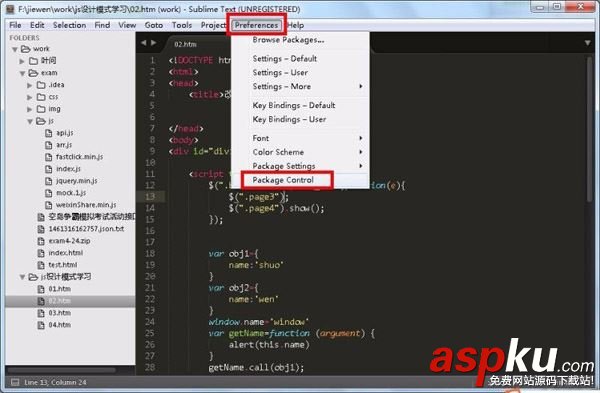Click the 01.htm file icon
This screenshot has width=600, height=393.
pyautogui.click(x=41, y=289)
